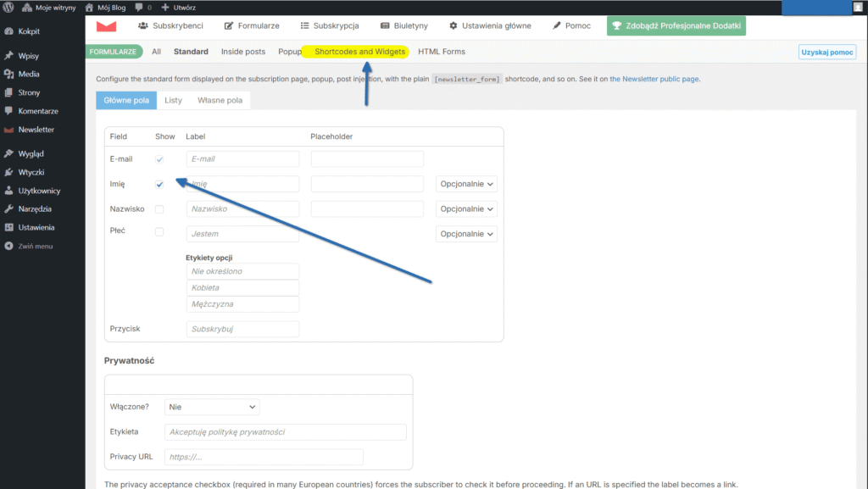The width and height of the screenshot is (868, 489).
Task: Select Shortcodes and Widgets tab
Action: tap(359, 52)
